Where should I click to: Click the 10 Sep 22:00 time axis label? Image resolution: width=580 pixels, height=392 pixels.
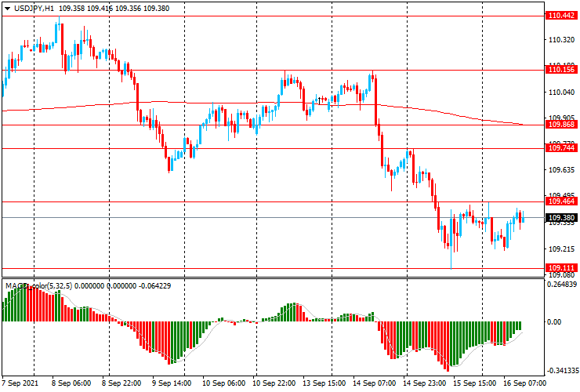pyautogui.click(x=274, y=383)
